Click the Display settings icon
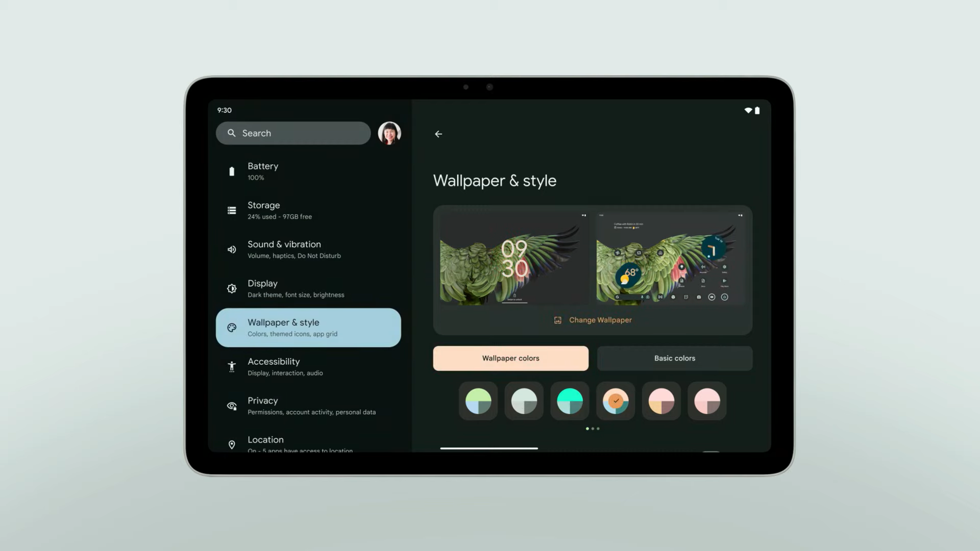Image resolution: width=980 pixels, height=551 pixels. coord(232,288)
